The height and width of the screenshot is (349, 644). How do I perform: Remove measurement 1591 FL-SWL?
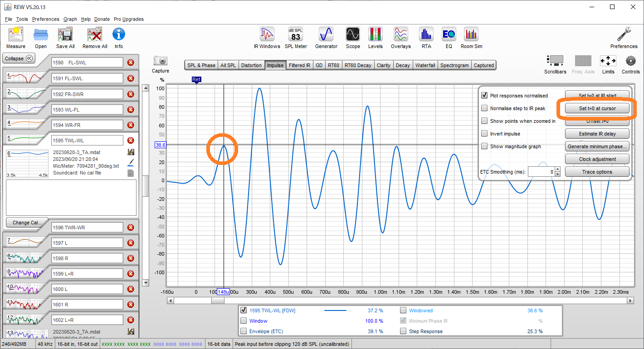pyautogui.click(x=131, y=78)
